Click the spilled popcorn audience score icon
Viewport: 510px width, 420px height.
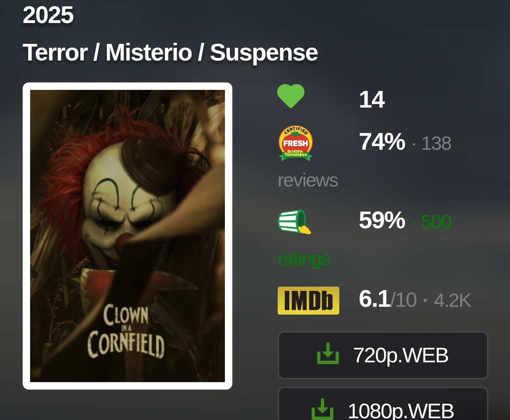coord(295,222)
